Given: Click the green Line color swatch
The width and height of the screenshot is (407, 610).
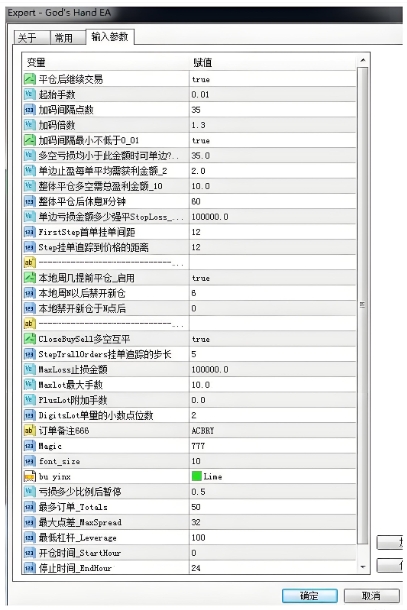Looking at the screenshot, I should (197, 476).
